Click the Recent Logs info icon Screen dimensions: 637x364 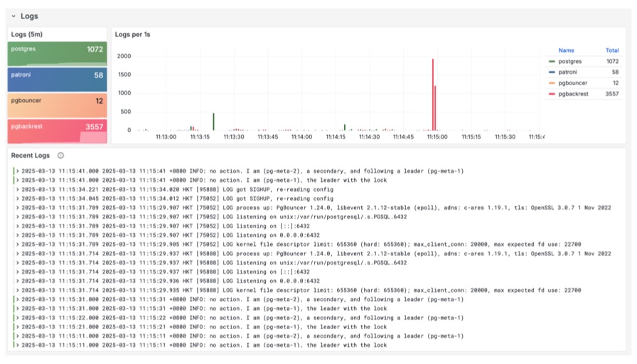click(60, 155)
